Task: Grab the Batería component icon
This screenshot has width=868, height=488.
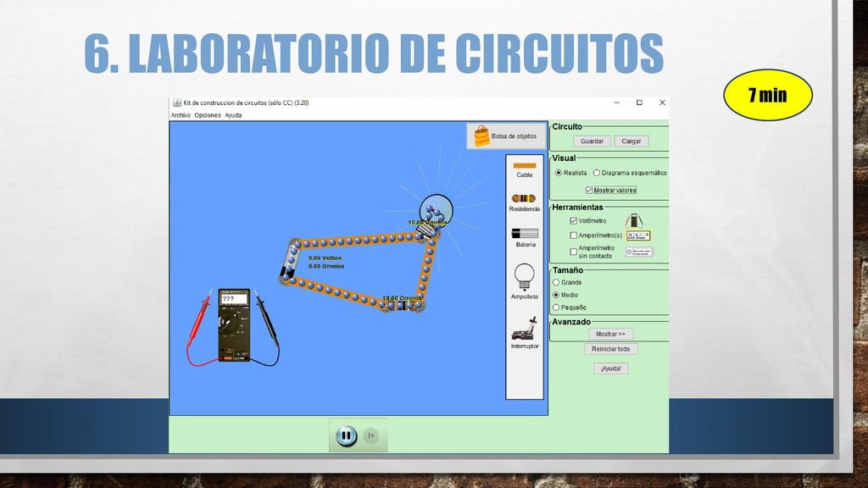Action: pyautogui.click(x=525, y=233)
